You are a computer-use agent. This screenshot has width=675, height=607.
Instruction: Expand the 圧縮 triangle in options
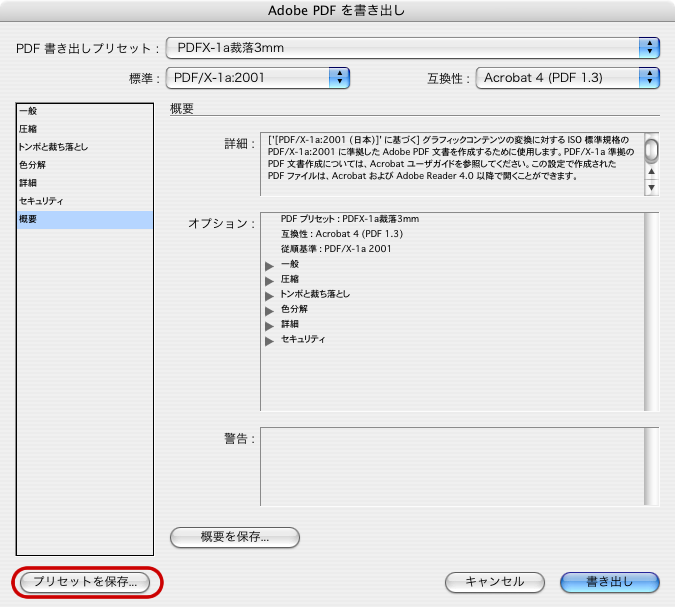(269, 281)
